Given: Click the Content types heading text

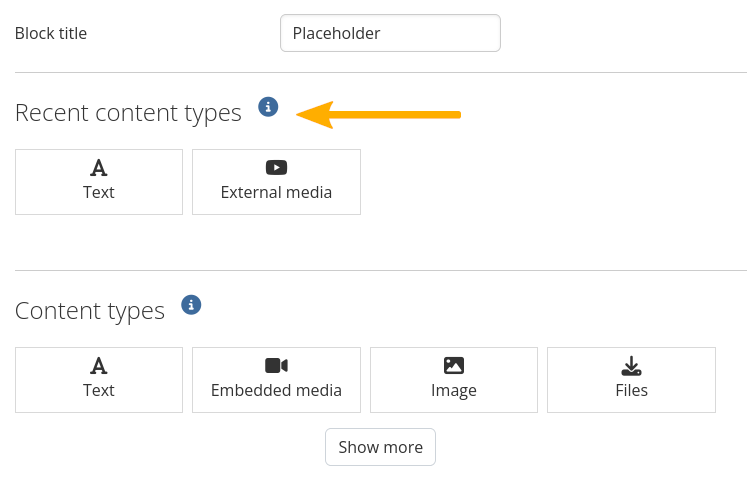Looking at the screenshot, I should point(90,311).
